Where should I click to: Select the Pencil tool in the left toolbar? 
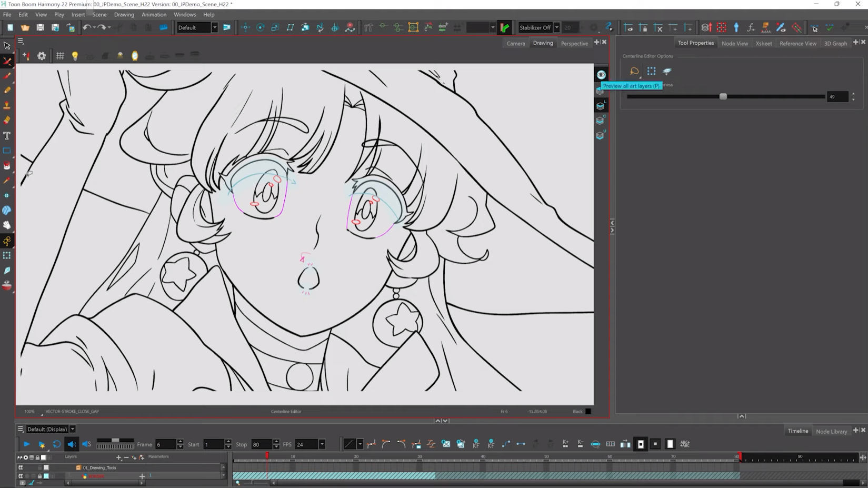(7, 91)
